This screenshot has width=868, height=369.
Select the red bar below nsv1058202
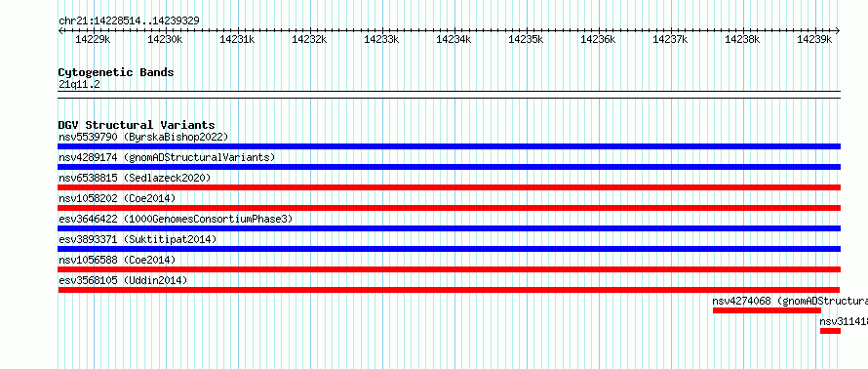(450, 208)
